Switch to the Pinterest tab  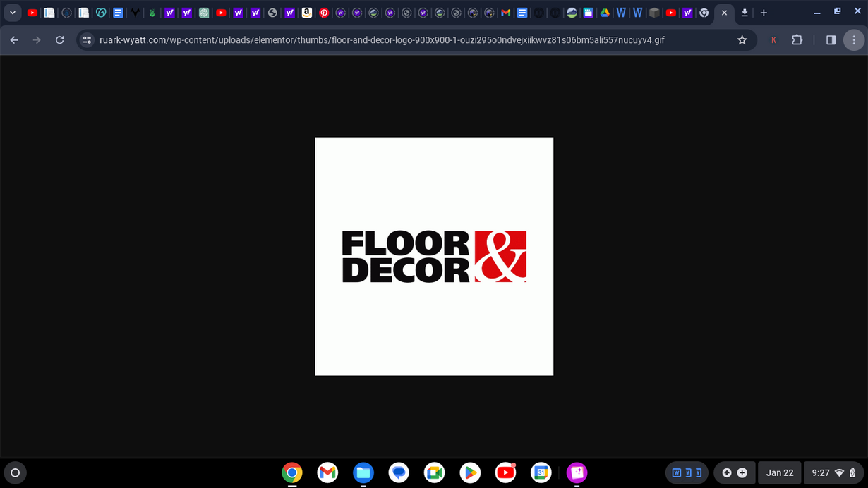click(324, 13)
